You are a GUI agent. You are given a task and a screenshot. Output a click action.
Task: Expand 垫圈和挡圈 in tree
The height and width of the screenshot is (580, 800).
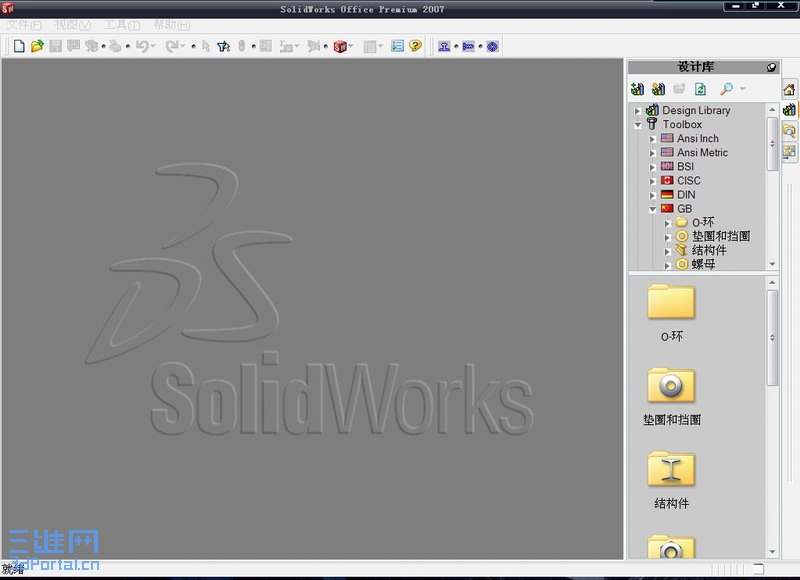667,237
